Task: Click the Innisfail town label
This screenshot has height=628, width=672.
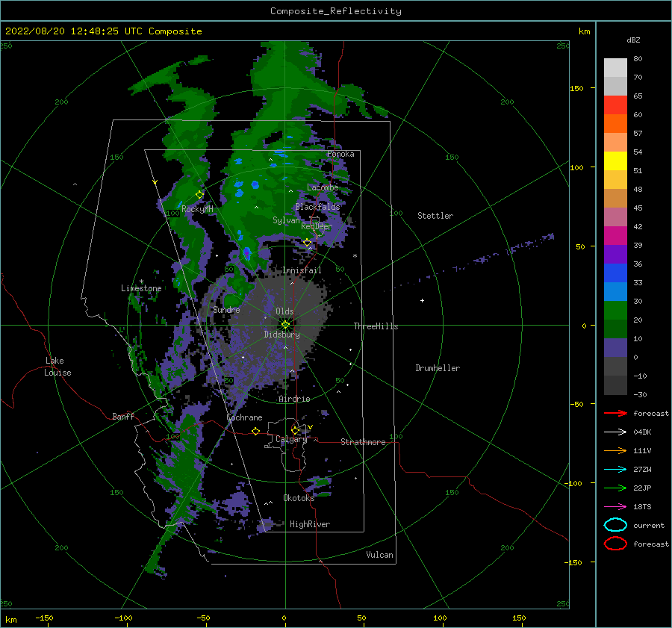Action: click(302, 270)
